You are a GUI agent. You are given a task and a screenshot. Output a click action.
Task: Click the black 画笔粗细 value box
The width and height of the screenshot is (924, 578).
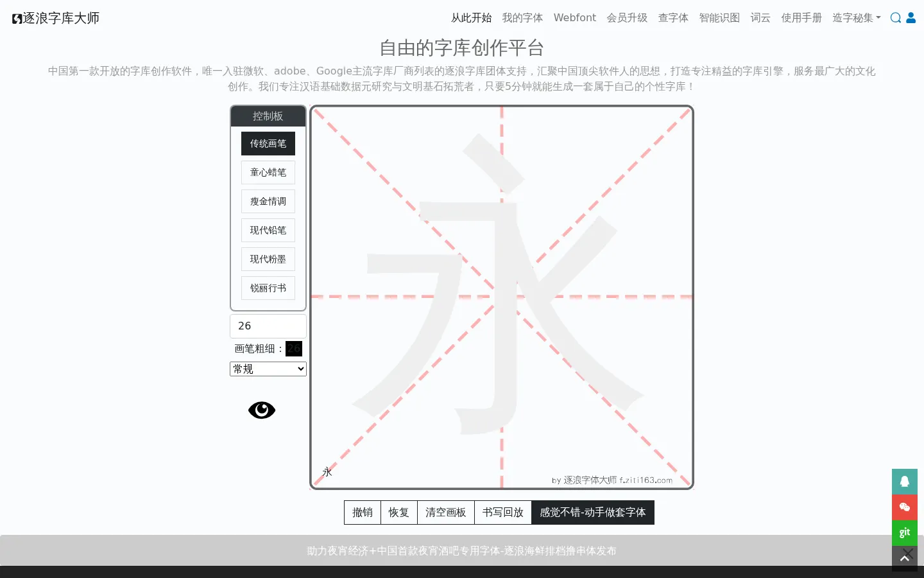(294, 349)
